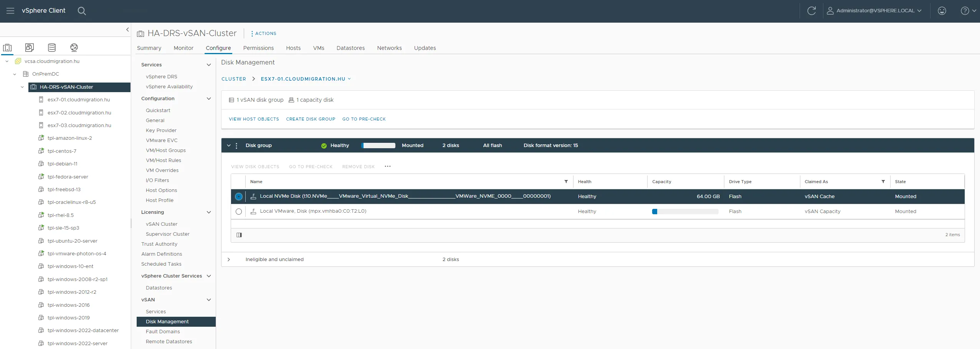Open the ACTIONS menu for the cluster
This screenshot has height=349, width=980.
(x=263, y=33)
